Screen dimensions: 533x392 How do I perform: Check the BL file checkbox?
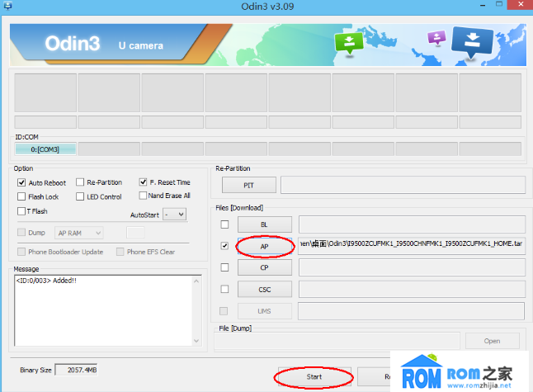tap(224, 224)
